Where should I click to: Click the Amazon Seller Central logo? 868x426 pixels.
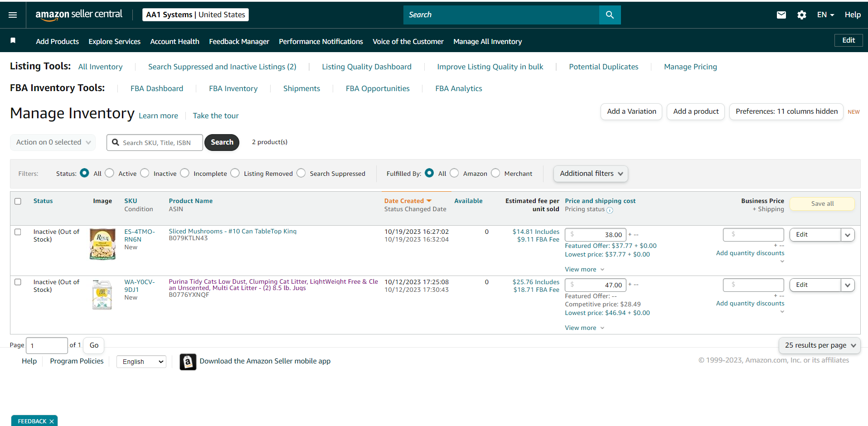(79, 15)
